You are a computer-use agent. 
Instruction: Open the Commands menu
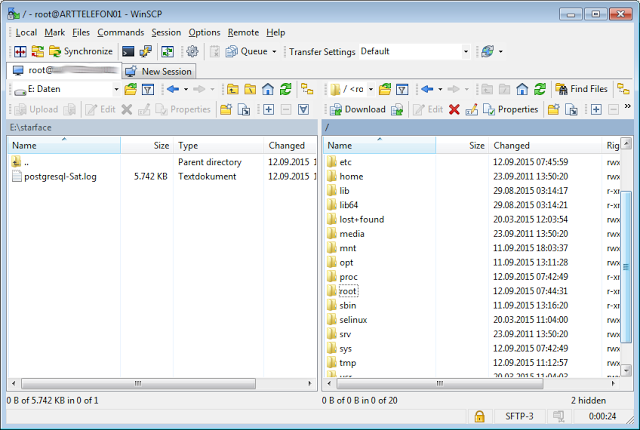pos(120,32)
